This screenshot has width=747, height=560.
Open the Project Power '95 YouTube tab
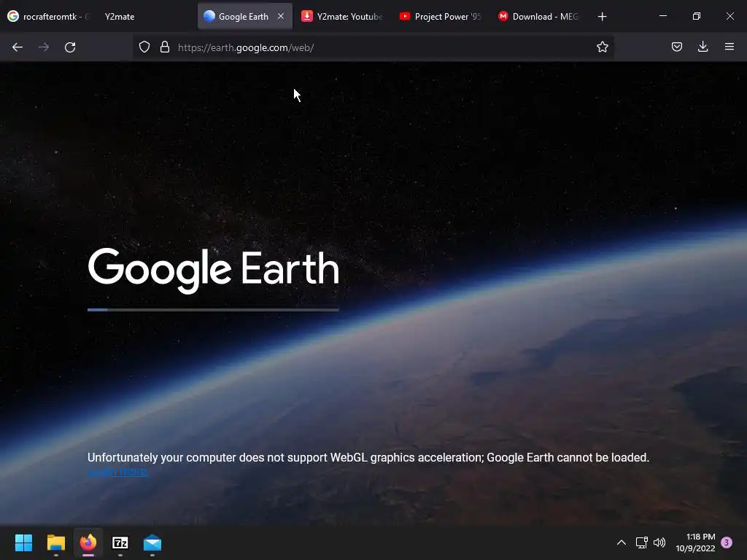pos(441,16)
